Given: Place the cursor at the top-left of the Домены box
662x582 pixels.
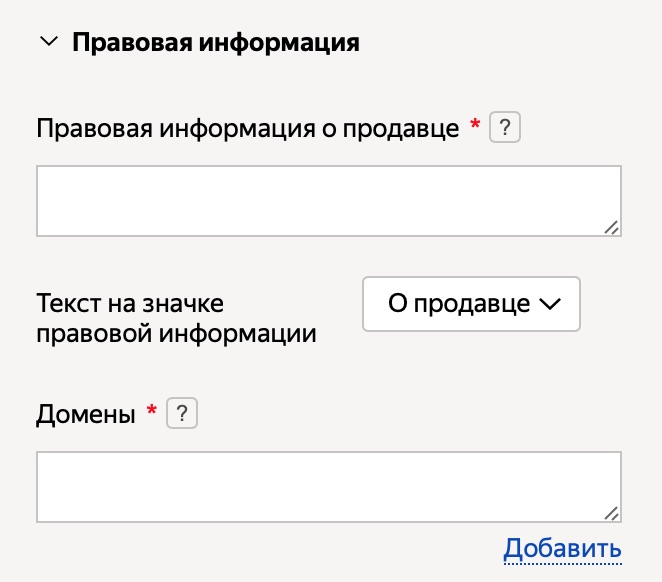Looking at the screenshot, I should [46, 462].
